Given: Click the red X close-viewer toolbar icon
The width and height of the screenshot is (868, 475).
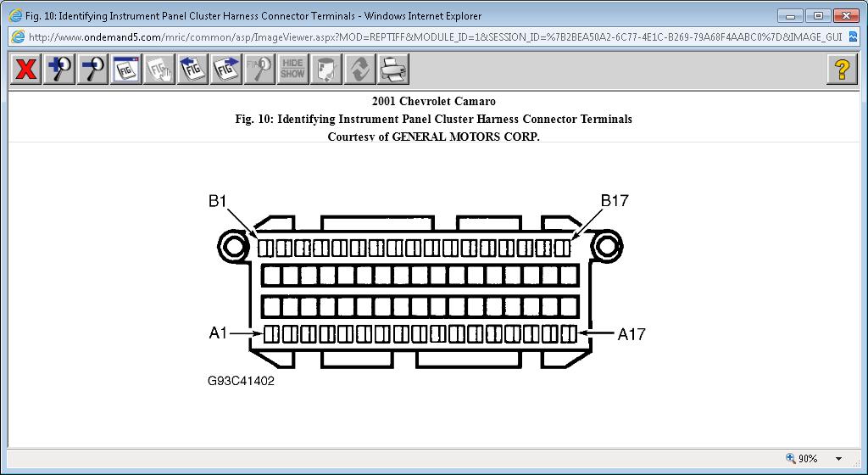Looking at the screenshot, I should pos(26,70).
